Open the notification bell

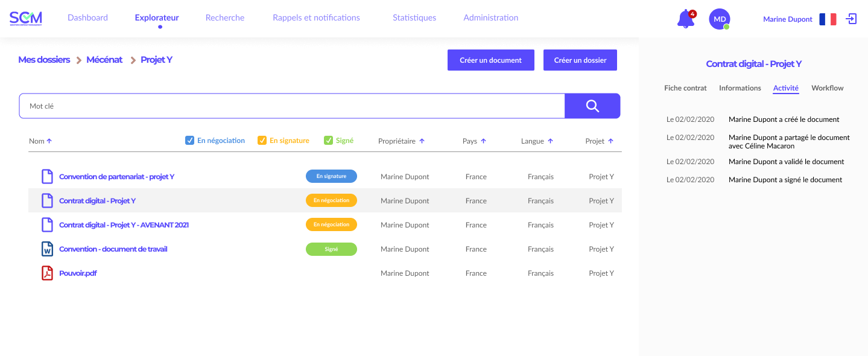(x=685, y=18)
